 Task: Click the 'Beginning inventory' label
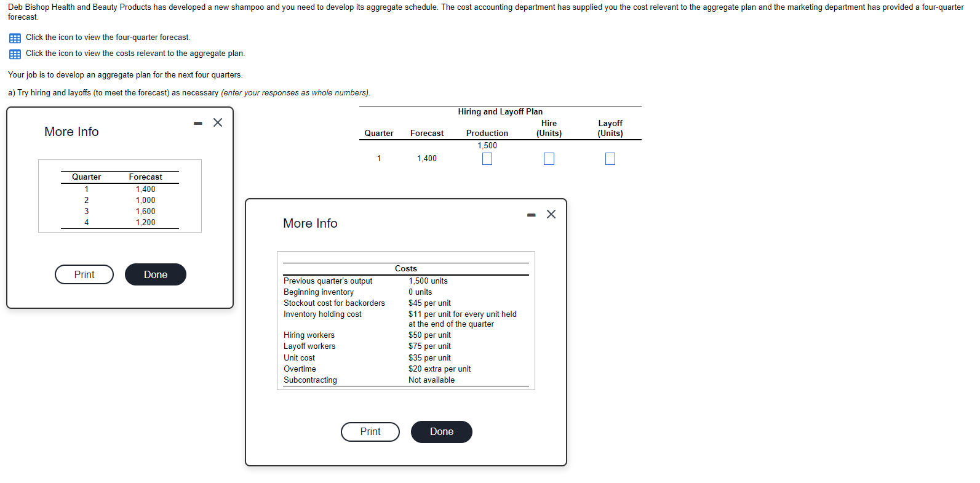pyautogui.click(x=319, y=292)
